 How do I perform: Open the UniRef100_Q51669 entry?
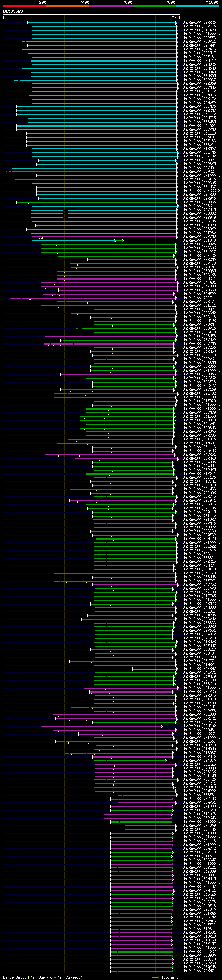coord(199,416)
